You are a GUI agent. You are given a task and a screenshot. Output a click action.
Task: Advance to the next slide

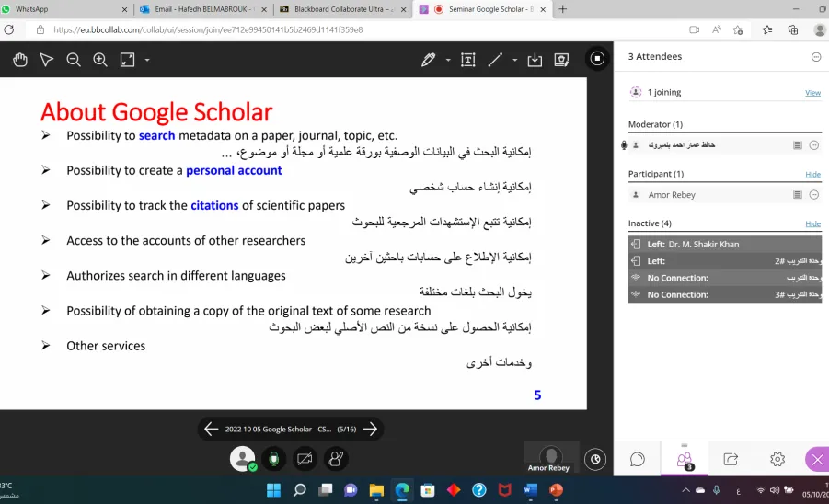(x=371, y=429)
